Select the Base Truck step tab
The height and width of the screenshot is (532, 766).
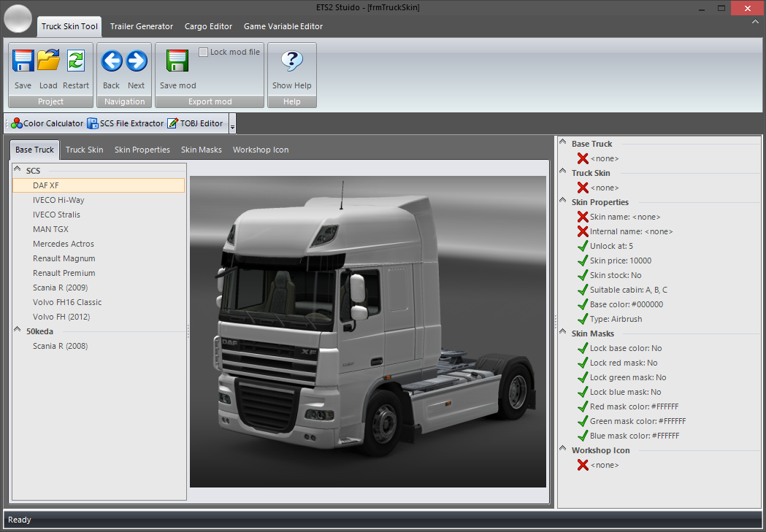(x=34, y=150)
